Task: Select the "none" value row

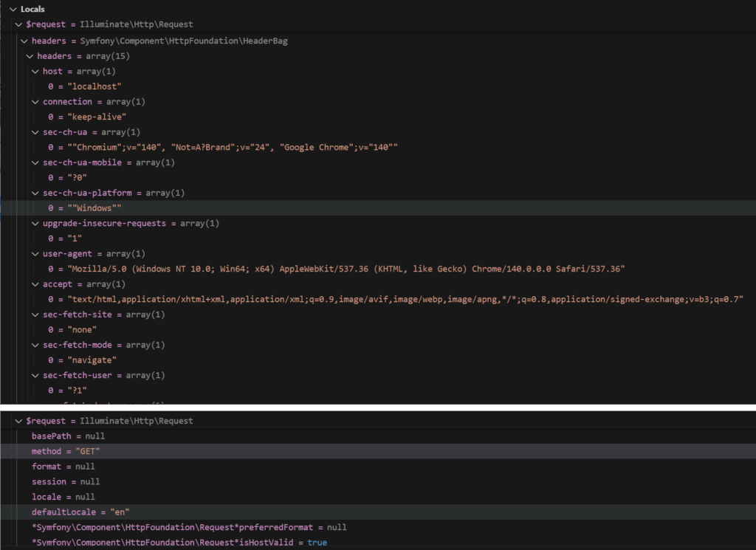Action: tap(378, 329)
